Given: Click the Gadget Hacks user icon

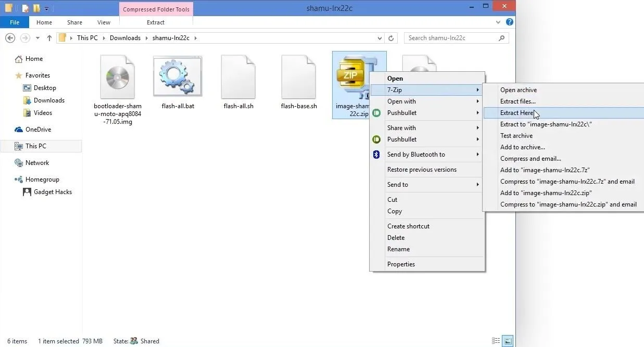Looking at the screenshot, I should (27, 192).
